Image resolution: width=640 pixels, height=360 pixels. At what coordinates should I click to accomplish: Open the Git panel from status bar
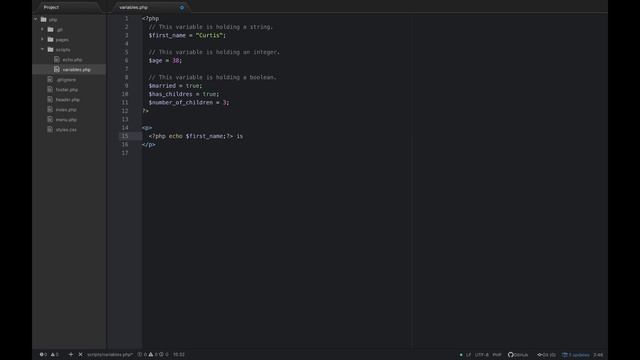click(546, 355)
